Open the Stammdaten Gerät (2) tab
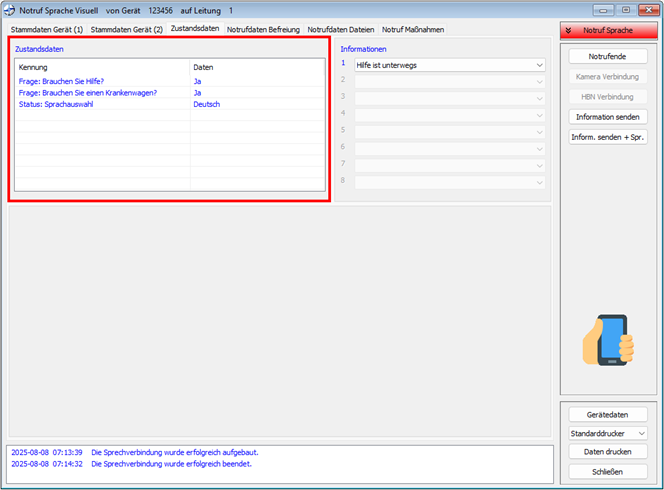Screen dimensions: 664x490 (126, 29)
